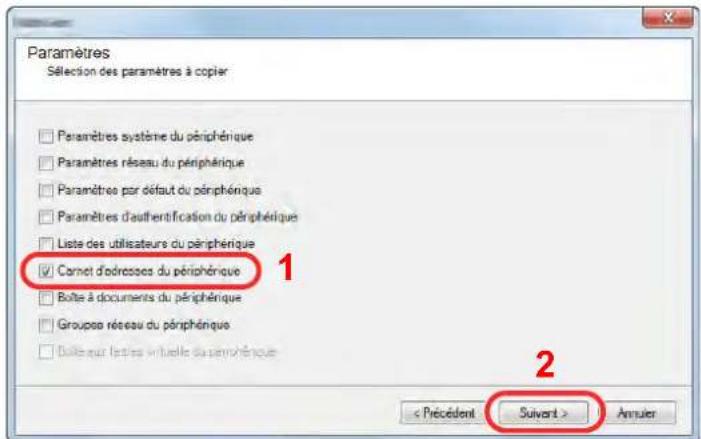
Task: Tick Groupes réseau du périphérique checkbox
Action: coord(46,325)
